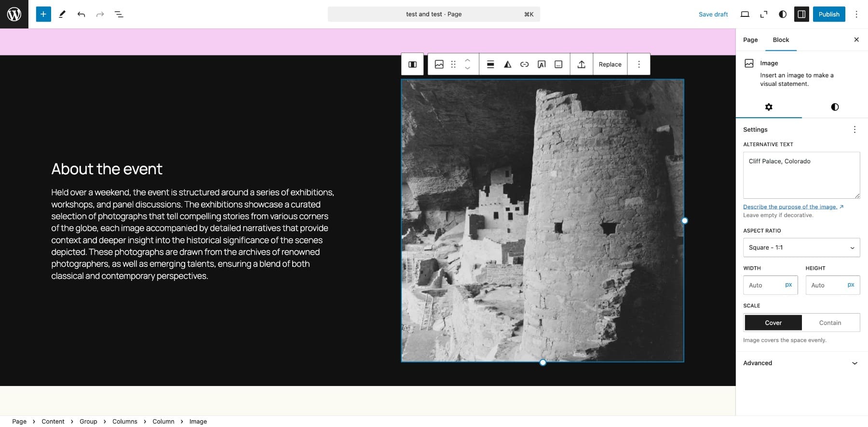Upload image to media library
Viewport: 868px width, 427px height.
coord(582,64)
